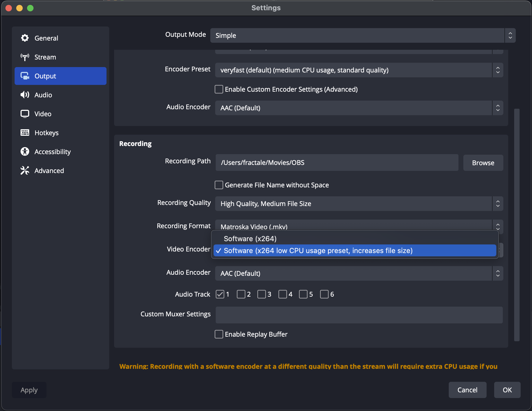Enable Custom Encoder Settings
The image size is (532, 411).
point(219,89)
